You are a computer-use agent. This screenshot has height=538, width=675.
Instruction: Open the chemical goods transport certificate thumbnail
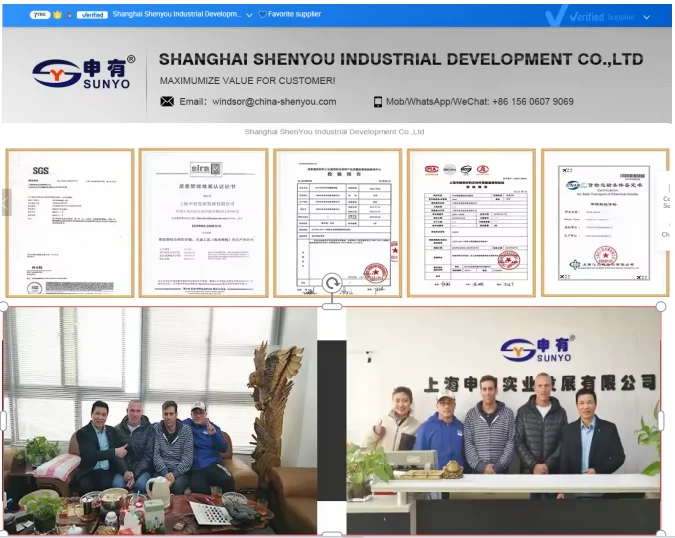tap(605, 223)
